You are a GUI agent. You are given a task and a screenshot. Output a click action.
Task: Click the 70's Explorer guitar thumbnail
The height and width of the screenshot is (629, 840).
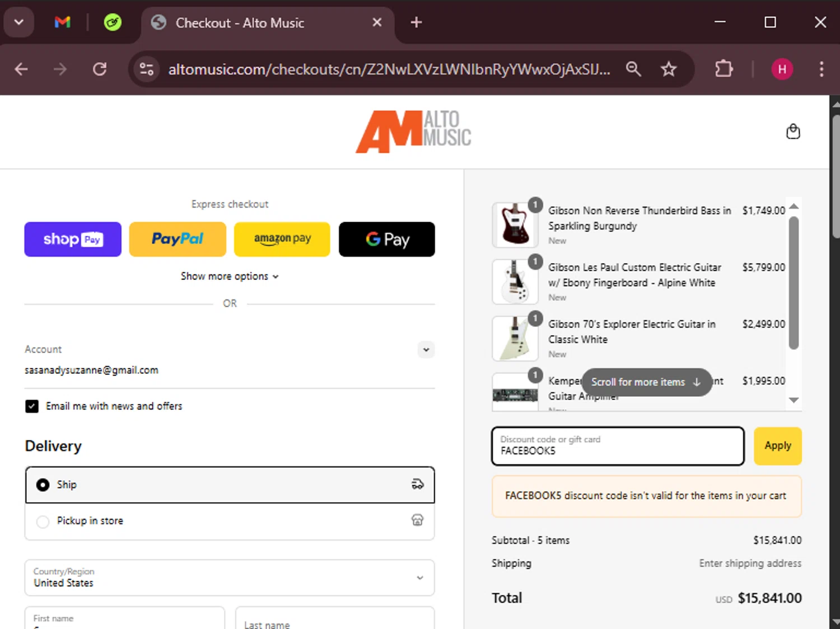(515, 339)
